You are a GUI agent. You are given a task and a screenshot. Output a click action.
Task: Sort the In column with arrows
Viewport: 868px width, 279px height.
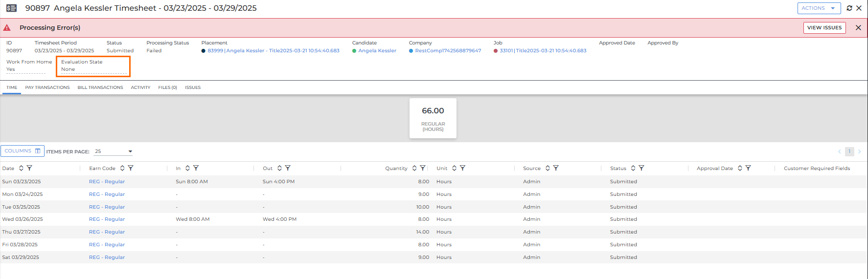click(x=187, y=168)
